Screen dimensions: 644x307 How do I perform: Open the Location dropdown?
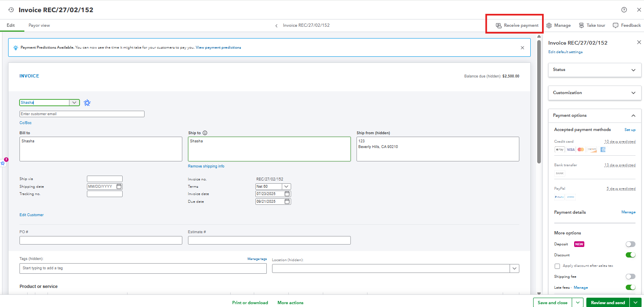pos(514,268)
